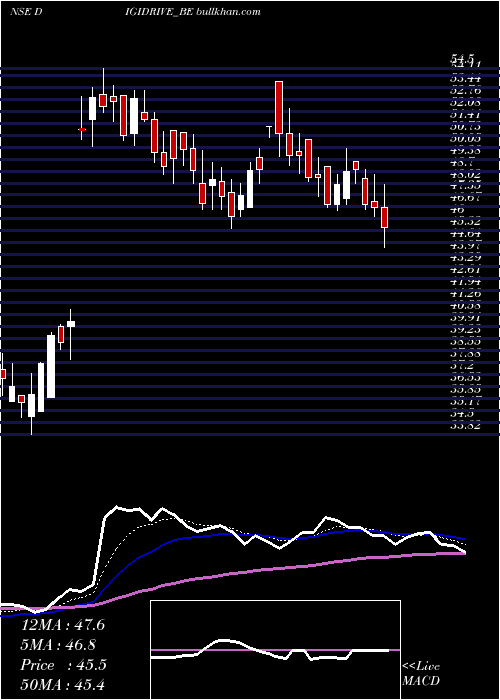This screenshot has width=500, height=700.
Task: Click the 41.94 price axis label
Action: pos(465,282)
